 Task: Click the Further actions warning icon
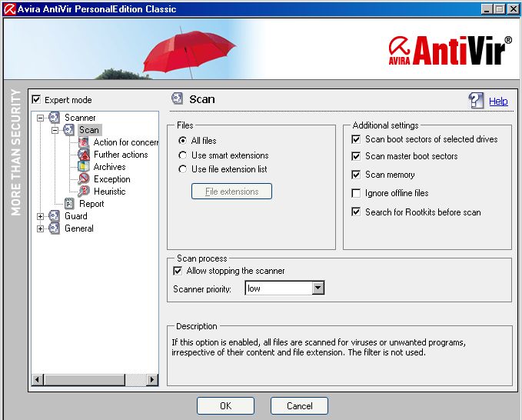[84, 155]
